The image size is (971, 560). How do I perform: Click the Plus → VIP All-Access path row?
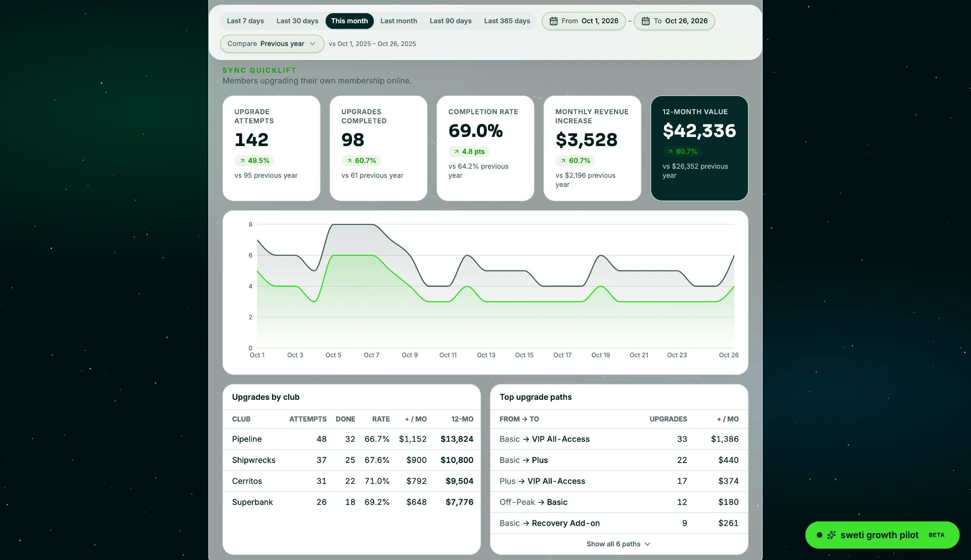[x=619, y=481]
